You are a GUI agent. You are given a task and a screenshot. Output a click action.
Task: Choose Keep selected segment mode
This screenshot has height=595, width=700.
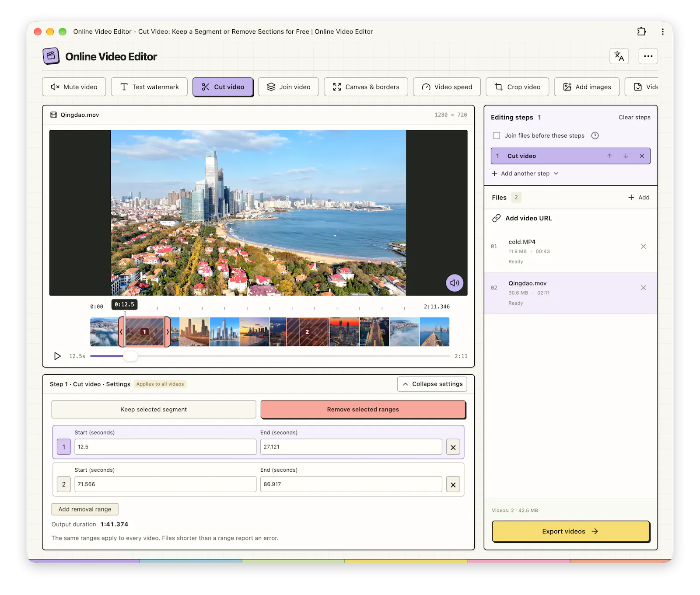tap(154, 410)
